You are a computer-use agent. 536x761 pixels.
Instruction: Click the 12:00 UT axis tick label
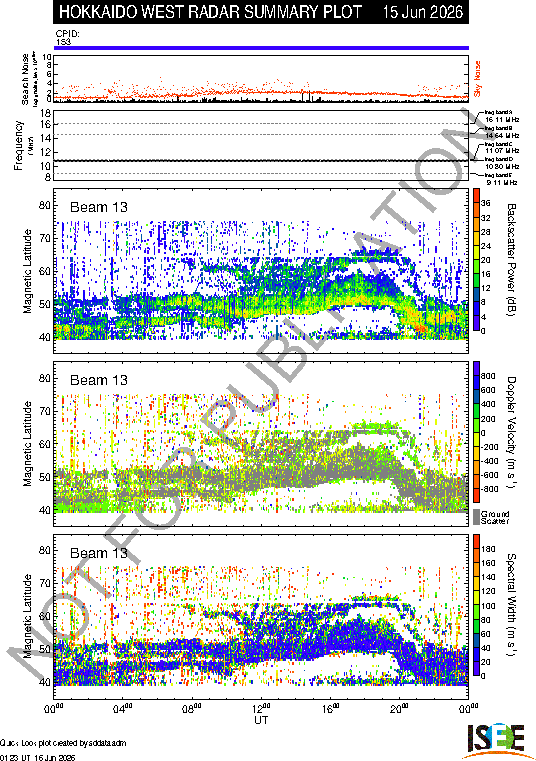pos(261,708)
